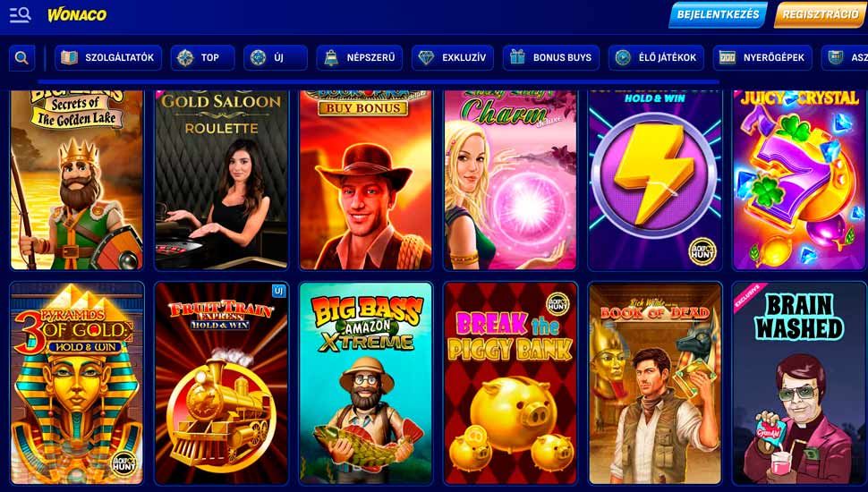Play Break the Piggy Bank game
The image size is (868, 492).
[510, 384]
